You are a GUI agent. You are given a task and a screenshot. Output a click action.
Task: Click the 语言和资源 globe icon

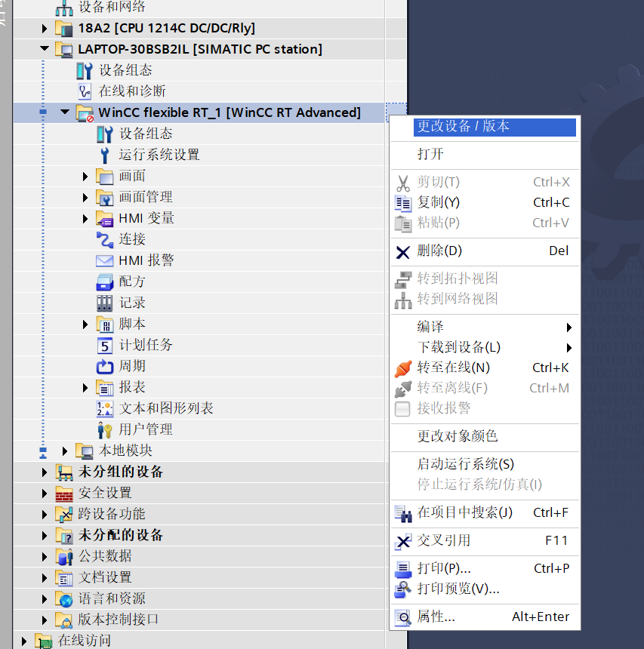pos(64,599)
